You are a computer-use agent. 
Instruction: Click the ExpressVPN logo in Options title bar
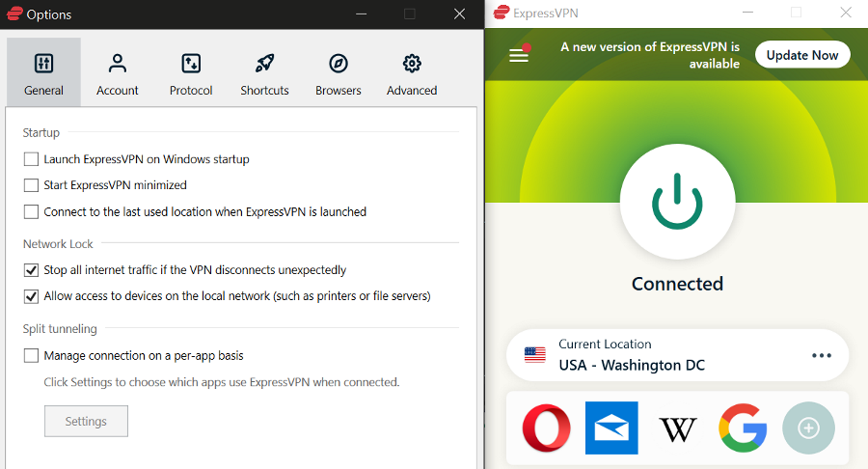pyautogui.click(x=14, y=14)
